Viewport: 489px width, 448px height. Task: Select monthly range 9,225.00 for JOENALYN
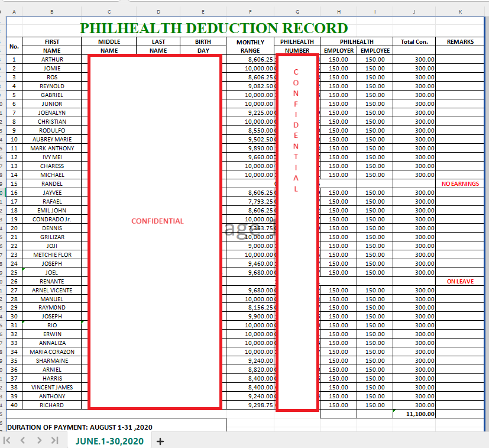click(250, 112)
